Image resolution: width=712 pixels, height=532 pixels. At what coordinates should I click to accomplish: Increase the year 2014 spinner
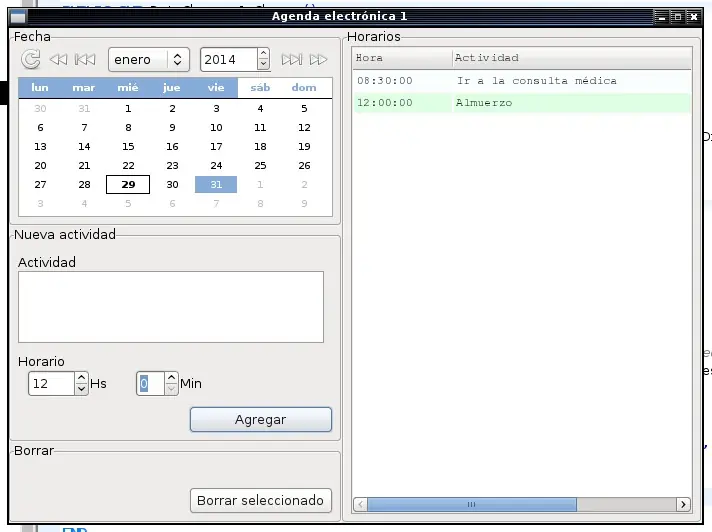pos(263,54)
